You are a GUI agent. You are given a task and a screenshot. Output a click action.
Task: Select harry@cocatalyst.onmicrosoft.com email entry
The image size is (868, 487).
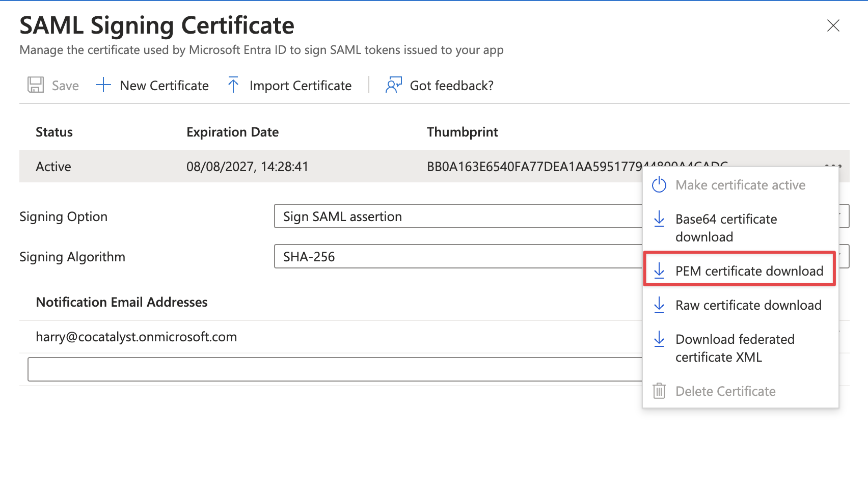click(x=136, y=337)
